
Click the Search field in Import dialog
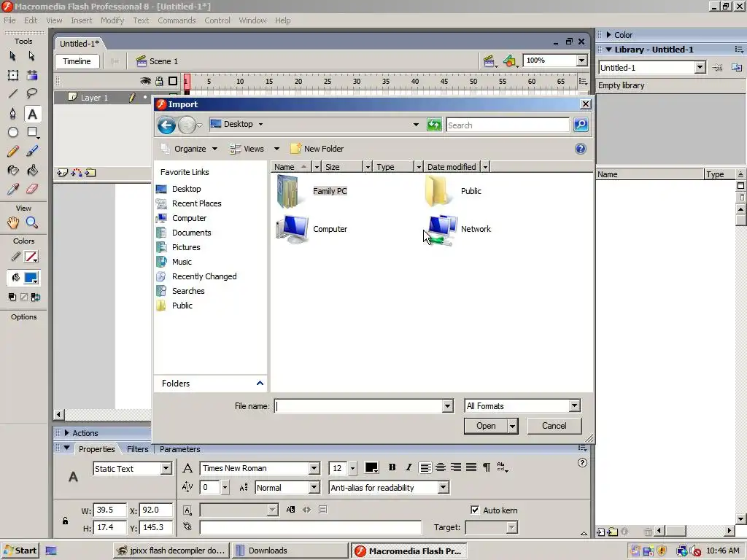coord(508,125)
